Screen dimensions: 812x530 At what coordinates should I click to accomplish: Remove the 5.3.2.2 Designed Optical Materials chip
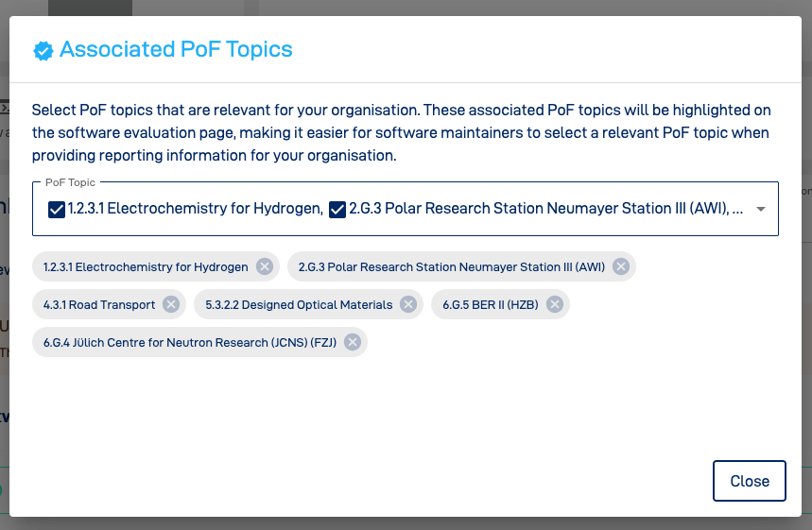coord(408,304)
